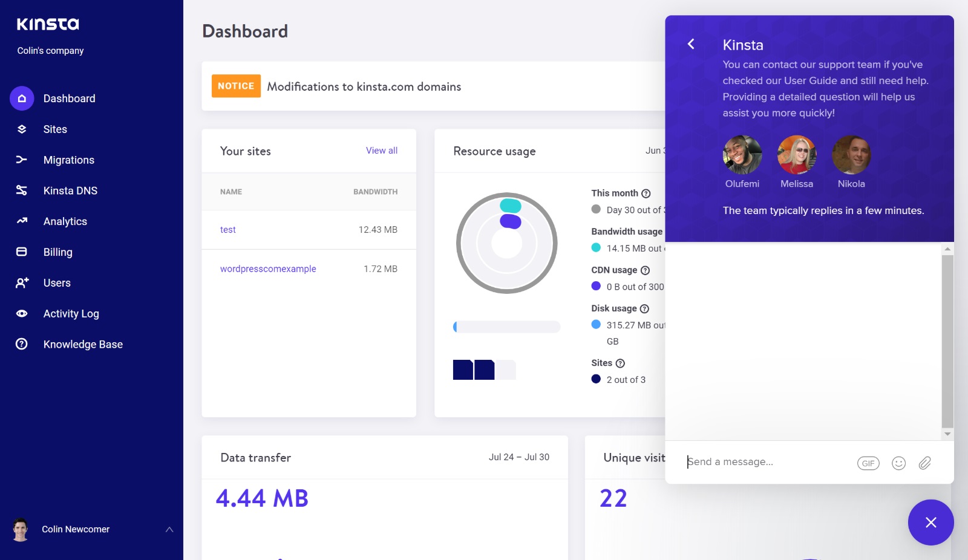968x560 pixels.
Task: Open emoji picker in chat
Action: [899, 463]
